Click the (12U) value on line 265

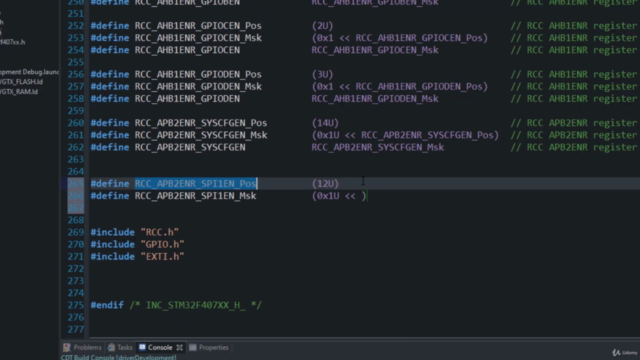(325, 184)
